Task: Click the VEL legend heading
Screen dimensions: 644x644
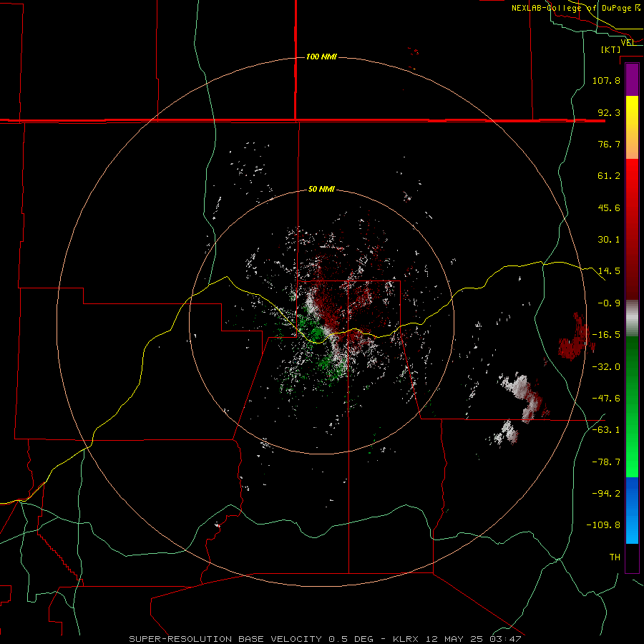Action: point(628,42)
